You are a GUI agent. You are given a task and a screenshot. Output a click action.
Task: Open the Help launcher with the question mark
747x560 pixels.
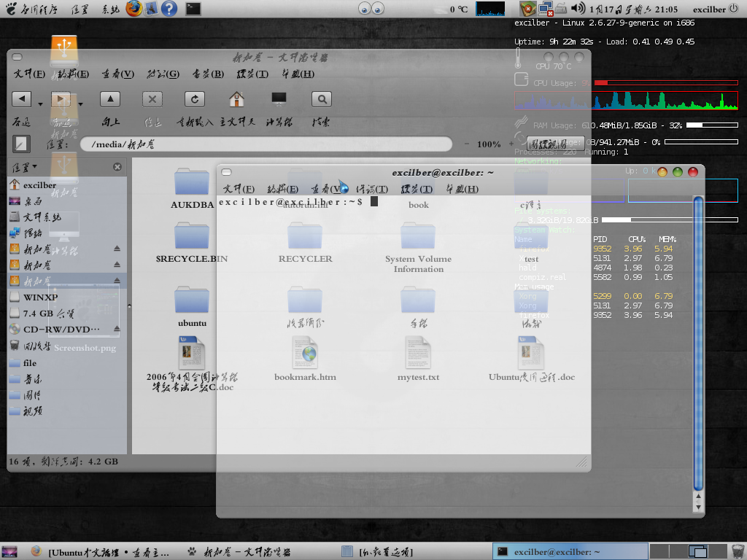pos(169,9)
